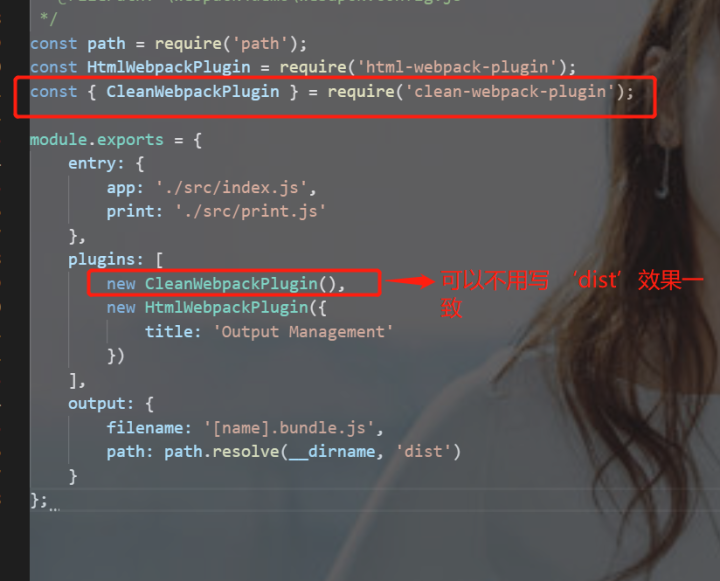Click the './src/print.js' string
This screenshot has width=720, height=581.
click(251, 211)
